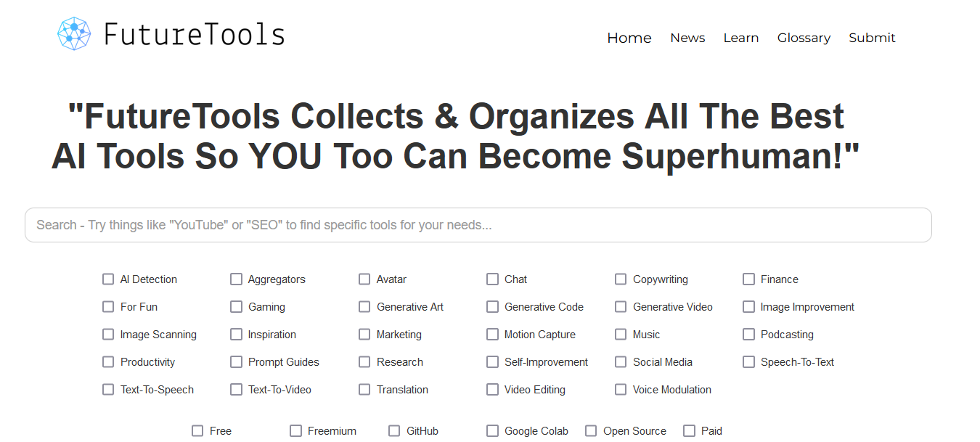The height and width of the screenshot is (442, 980).
Task: Check the Generative Art category
Action: click(x=364, y=307)
